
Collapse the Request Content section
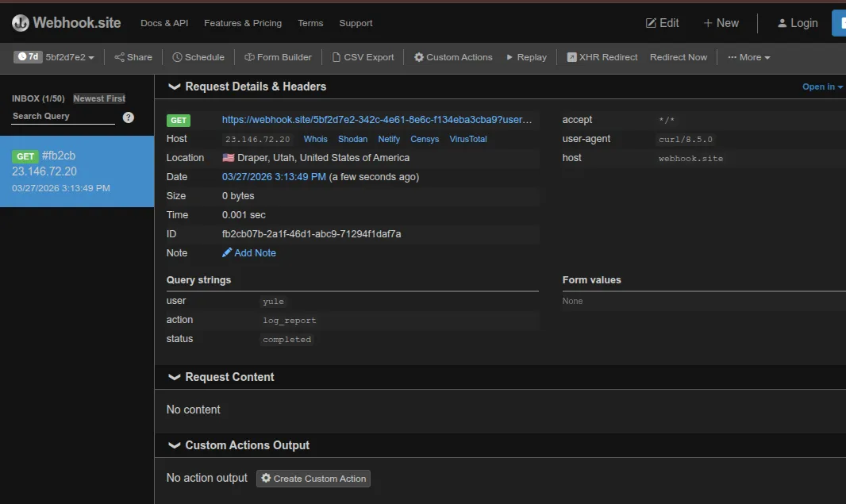[175, 377]
